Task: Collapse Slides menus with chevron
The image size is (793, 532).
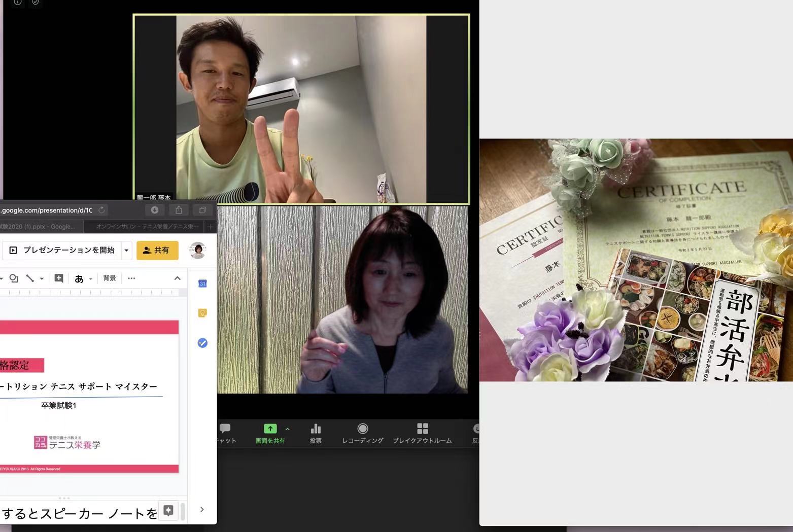Action: coord(177,278)
